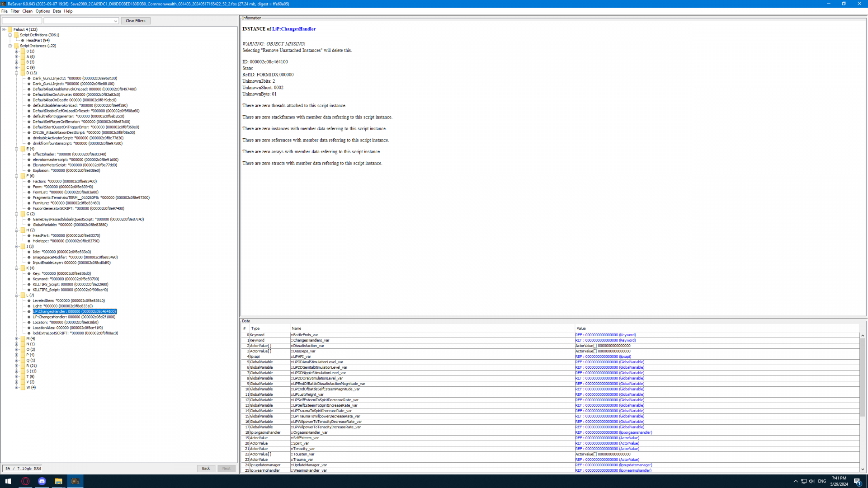The width and height of the screenshot is (868, 488).
Task: Open File Explorer from the taskbar
Action: tap(58, 481)
